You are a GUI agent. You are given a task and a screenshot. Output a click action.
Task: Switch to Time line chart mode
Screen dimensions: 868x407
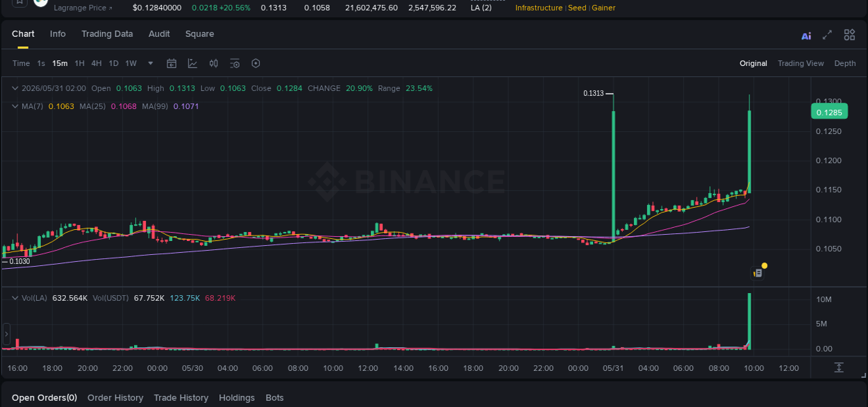21,63
